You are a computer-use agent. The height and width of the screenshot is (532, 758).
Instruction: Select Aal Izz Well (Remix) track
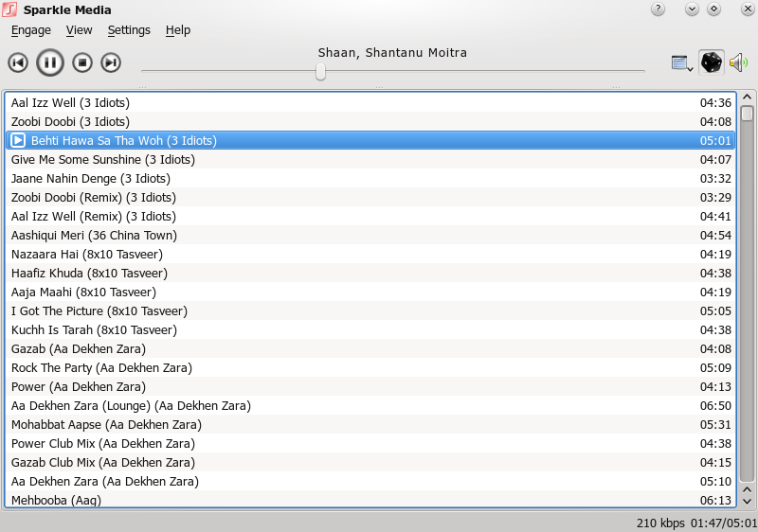click(x=370, y=216)
